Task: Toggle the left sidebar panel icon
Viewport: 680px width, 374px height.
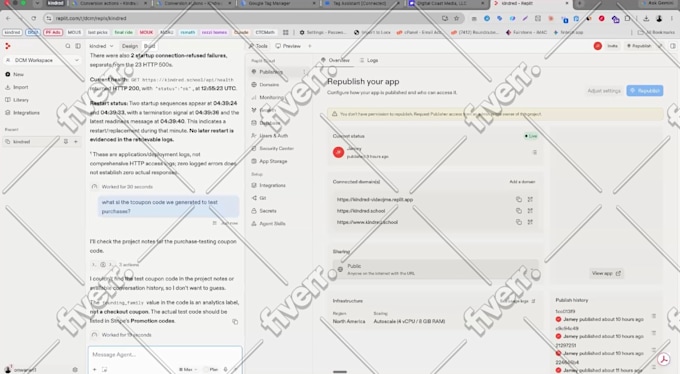Action: pos(78,46)
